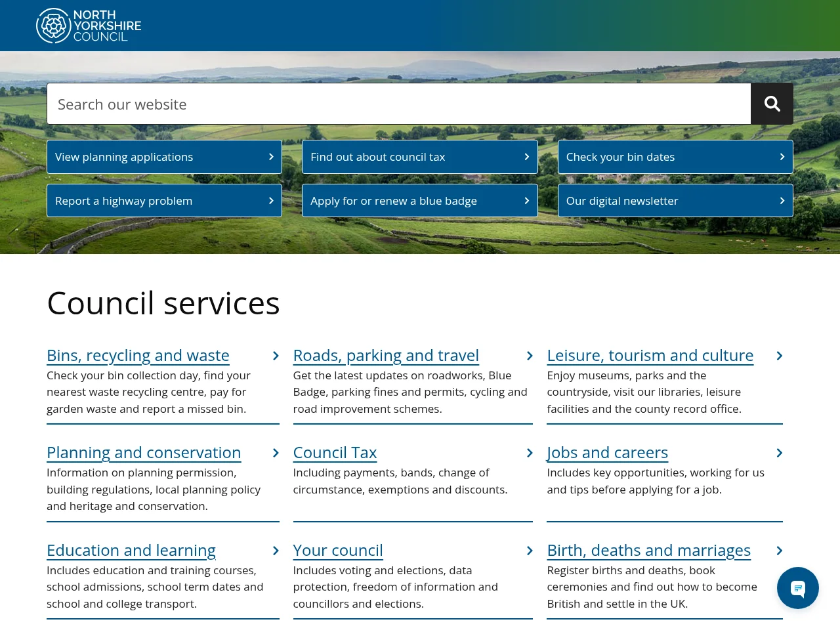This screenshot has width=840, height=630.
Task: Click the Council services heading
Action: pos(163,303)
